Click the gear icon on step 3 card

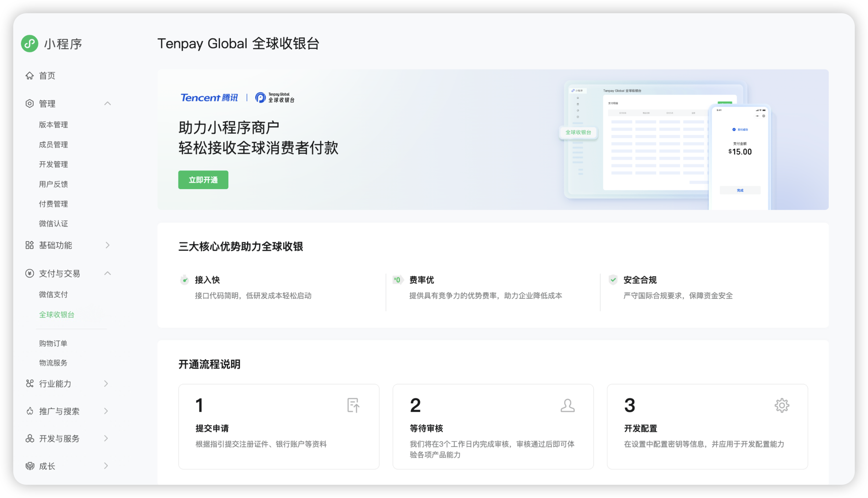pos(782,405)
